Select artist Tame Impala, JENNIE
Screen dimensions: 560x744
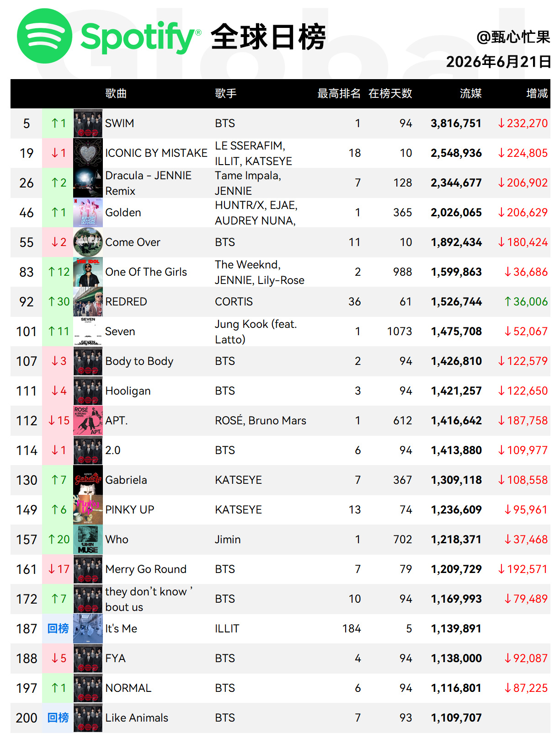248,183
